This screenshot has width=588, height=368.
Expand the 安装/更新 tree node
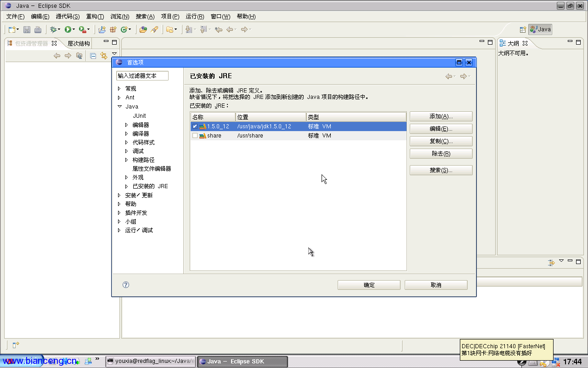[119, 195]
